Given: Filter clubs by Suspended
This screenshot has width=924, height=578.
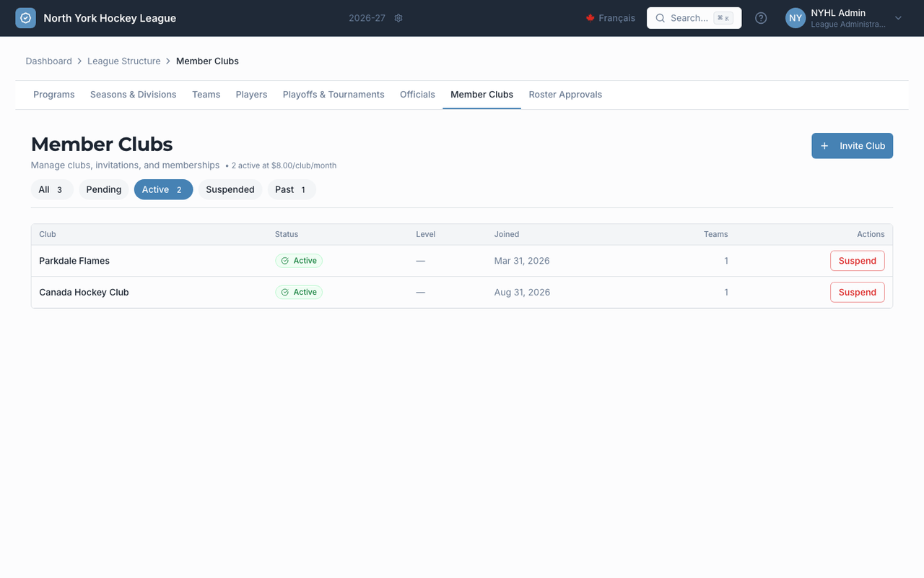Looking at the screenshot, I should point(230,189).
